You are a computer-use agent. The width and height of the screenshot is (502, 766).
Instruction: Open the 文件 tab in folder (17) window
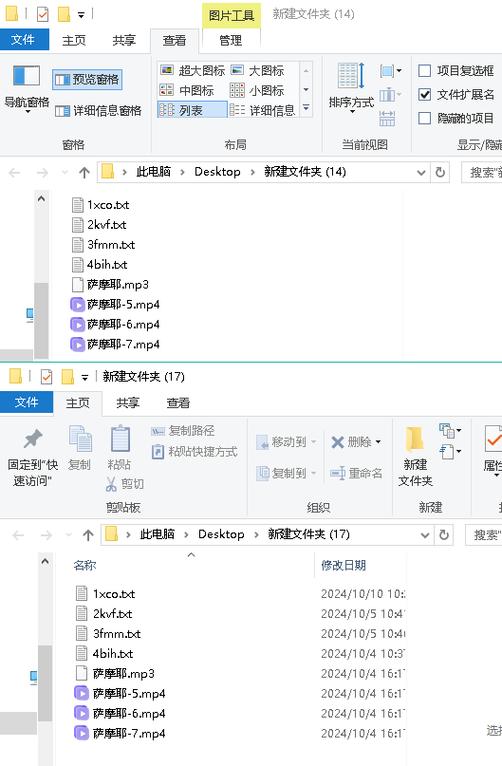26,402
